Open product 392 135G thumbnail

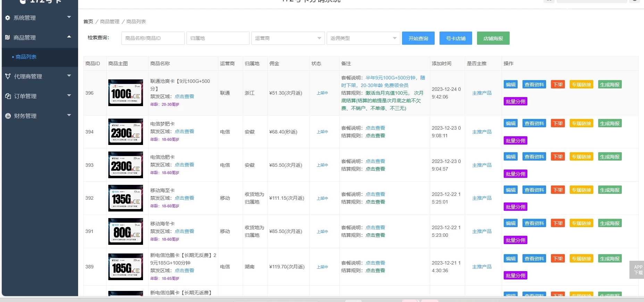tap(126, 198)
